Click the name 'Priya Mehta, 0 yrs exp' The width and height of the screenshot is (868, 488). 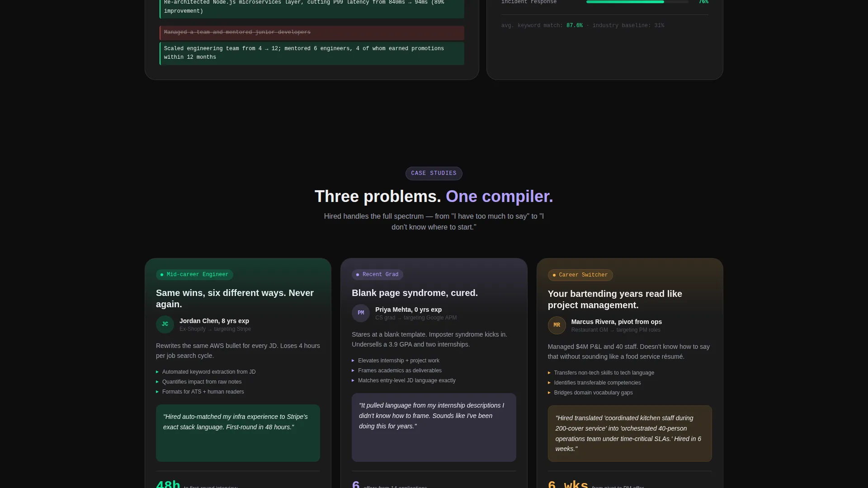408,310
